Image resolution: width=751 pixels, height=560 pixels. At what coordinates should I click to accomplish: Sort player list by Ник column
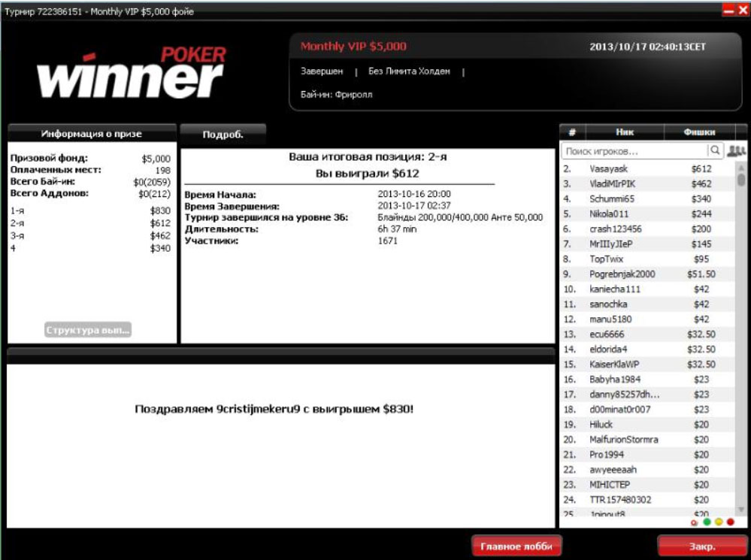tap(625, 132)
